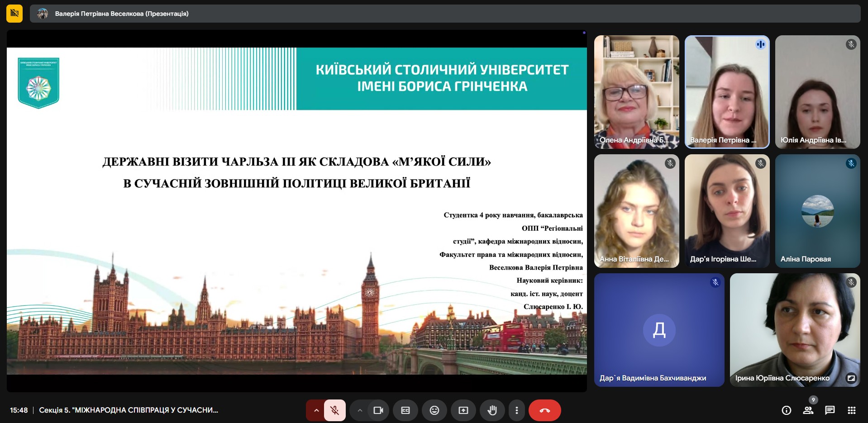Viewport: 868px width, 423px height.
Task: Open video settings chevron beside camera
Action: click(x=360, y=410)
